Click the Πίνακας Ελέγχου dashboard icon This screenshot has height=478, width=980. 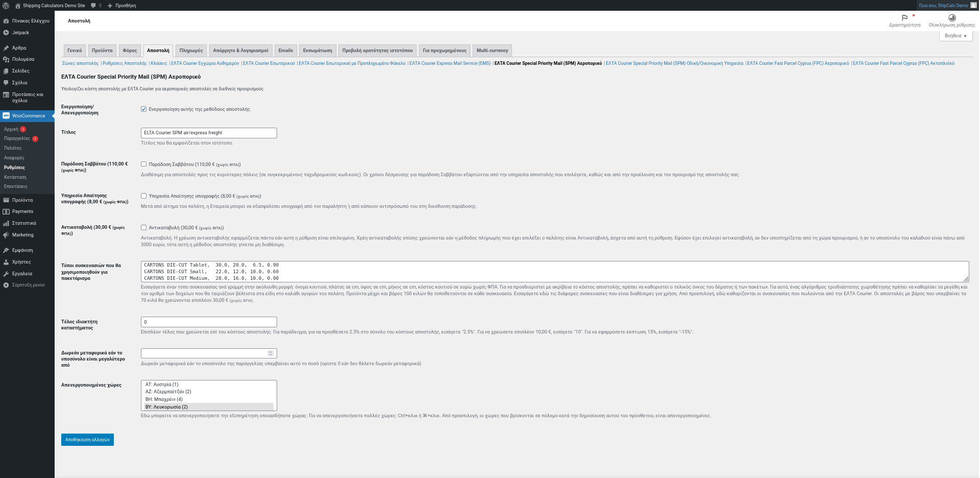(x=6, y=21)
